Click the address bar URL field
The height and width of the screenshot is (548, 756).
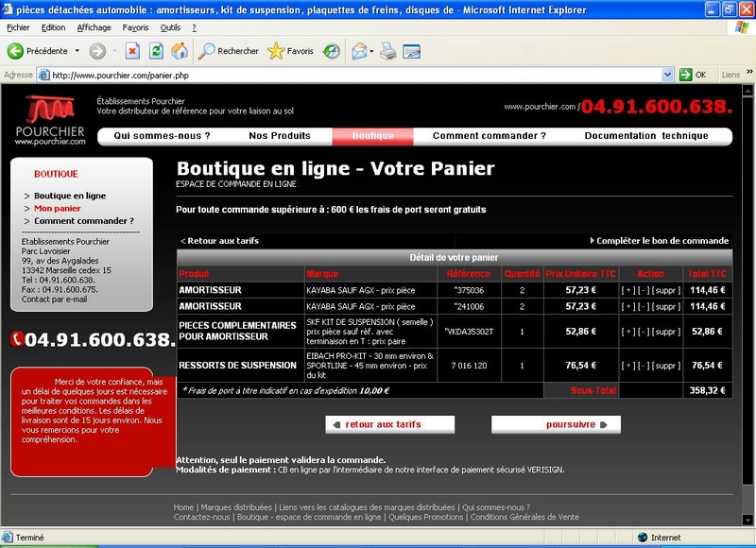tap(350, 75)
